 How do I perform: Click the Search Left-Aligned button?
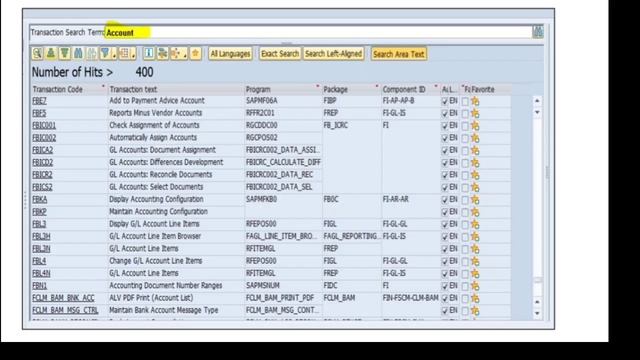(333, 53)
